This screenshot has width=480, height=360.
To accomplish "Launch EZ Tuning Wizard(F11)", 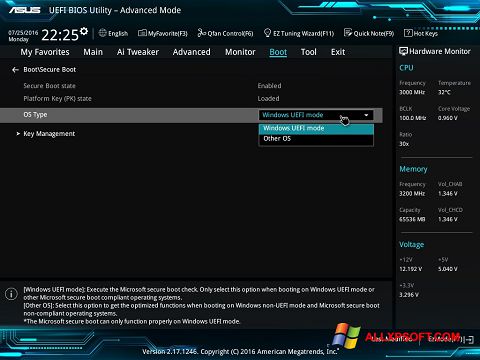I will point(299,33).
